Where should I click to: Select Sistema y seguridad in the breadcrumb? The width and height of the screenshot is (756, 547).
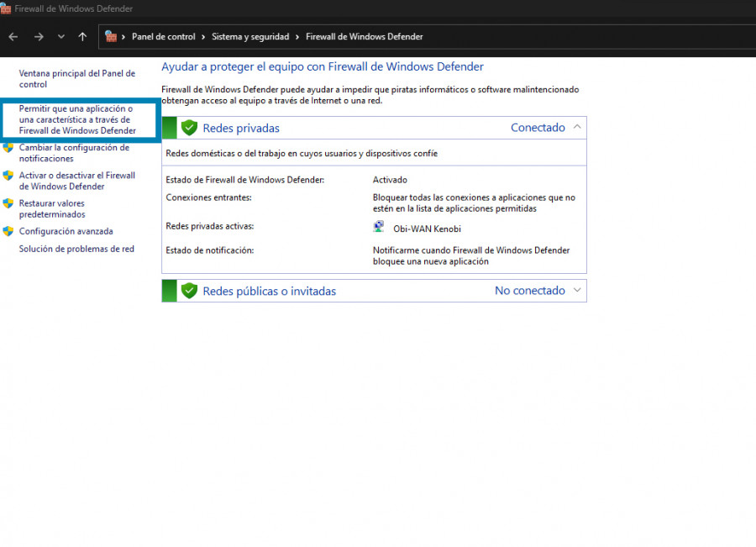pyautogui.click(x=249, y=37)
